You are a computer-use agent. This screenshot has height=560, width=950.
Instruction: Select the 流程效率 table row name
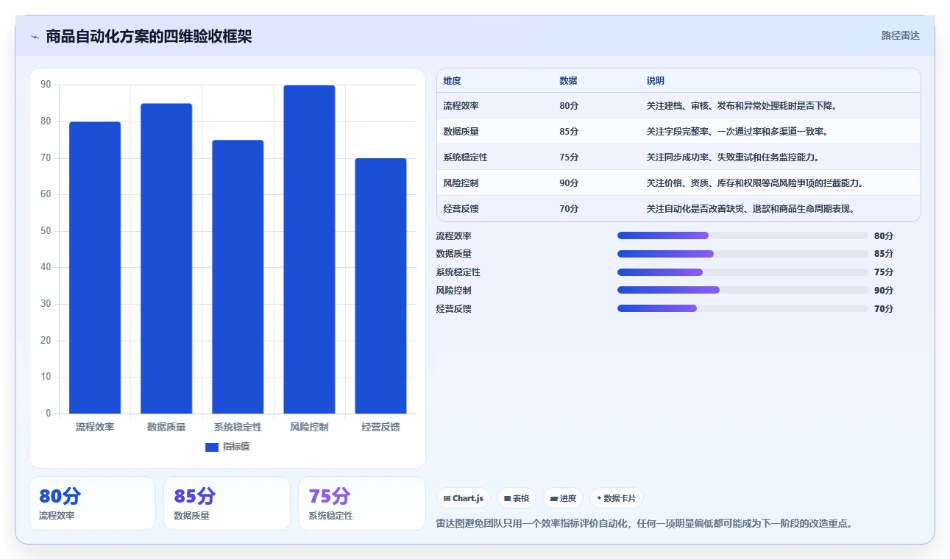point(461,106)
